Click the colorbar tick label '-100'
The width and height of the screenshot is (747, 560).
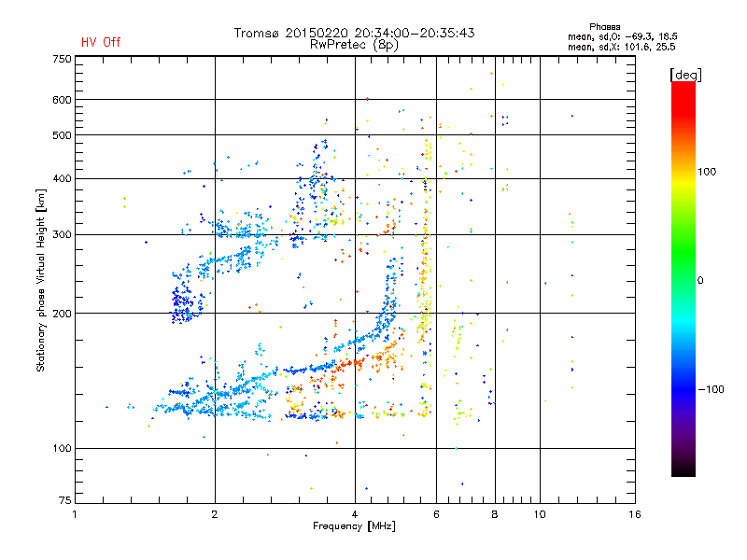point(712,389)
